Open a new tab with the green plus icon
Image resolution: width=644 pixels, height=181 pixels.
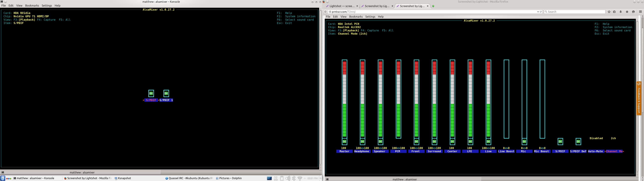coord(433,6)
